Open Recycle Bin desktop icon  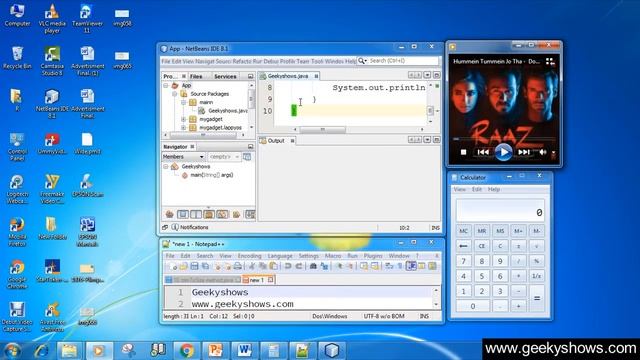pos(17,58)
